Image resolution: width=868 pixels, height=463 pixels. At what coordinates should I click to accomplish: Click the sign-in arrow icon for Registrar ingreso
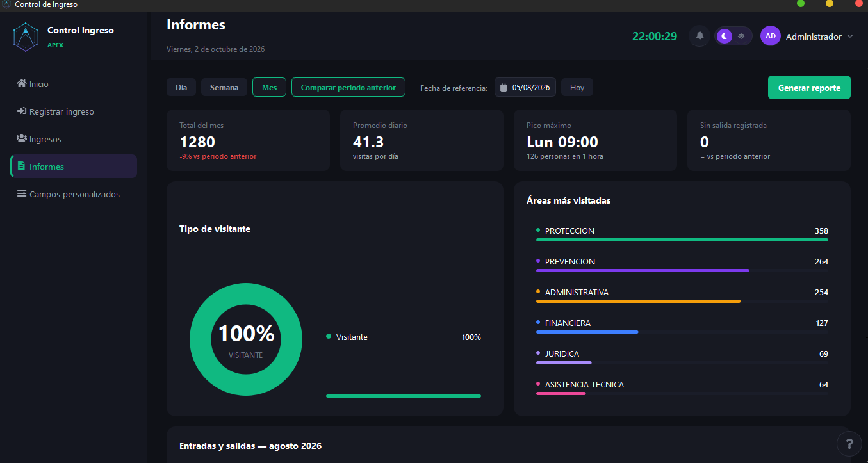tap(22, 111)
